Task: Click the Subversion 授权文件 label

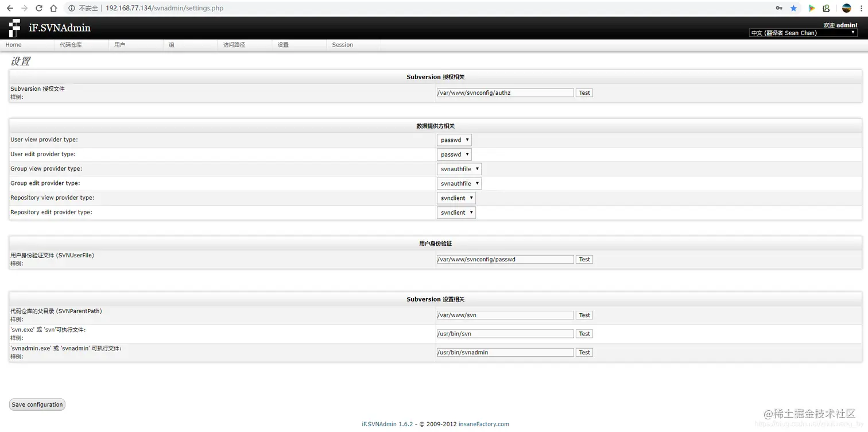Action: 37,88
